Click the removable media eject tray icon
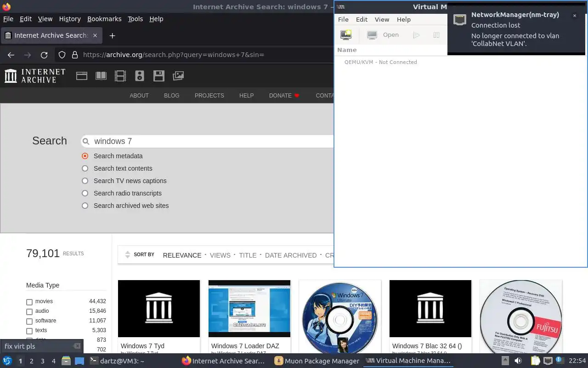 [505, 361]
